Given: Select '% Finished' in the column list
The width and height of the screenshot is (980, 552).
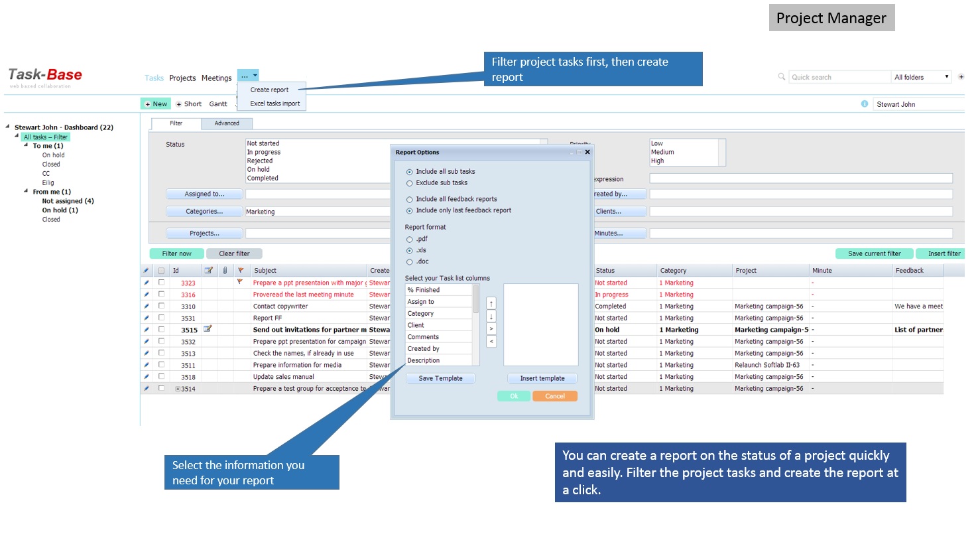Looking at the screenshot, I should tap(438, 290).
